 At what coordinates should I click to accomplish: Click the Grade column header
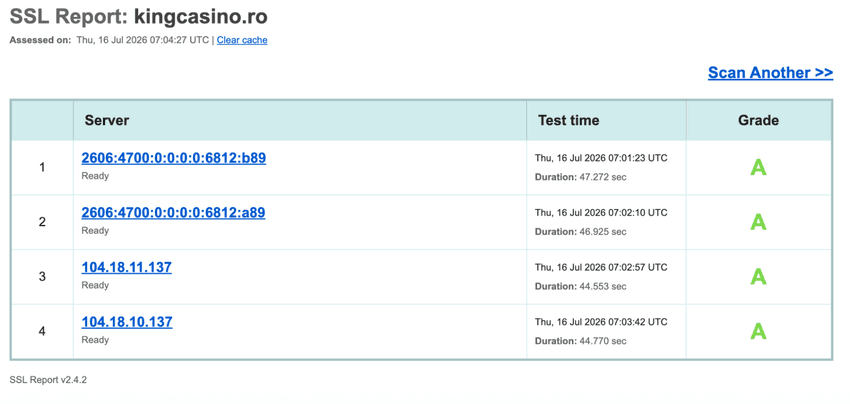[x=758, y=120]
